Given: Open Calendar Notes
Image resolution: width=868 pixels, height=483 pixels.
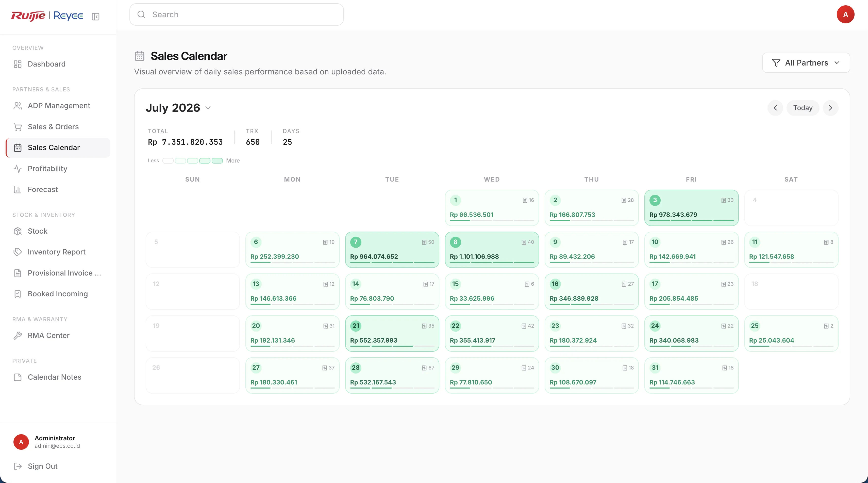Looking at the screenshot, I should click(58, 377).
